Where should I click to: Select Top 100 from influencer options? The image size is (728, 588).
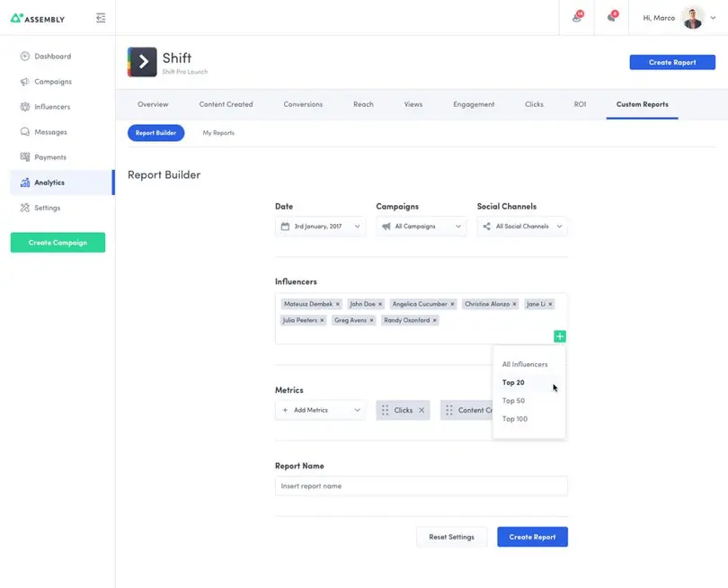tap(515, 418)
